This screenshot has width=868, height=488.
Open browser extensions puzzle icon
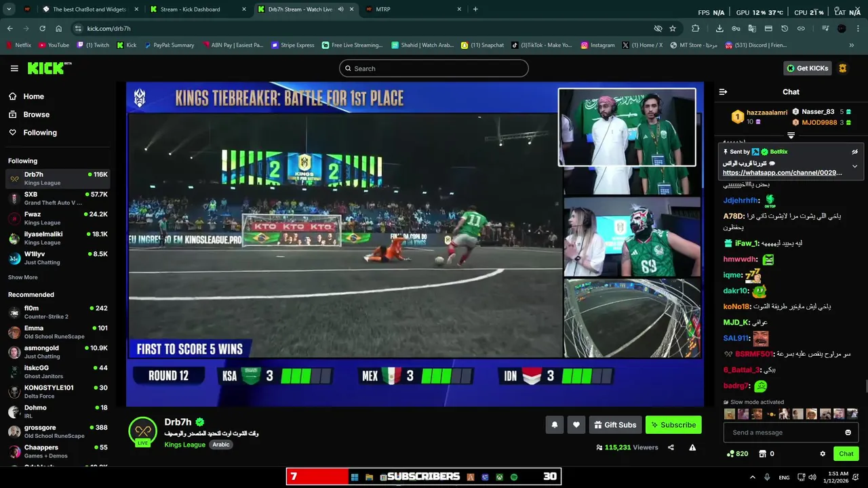(x=696, y=28)
